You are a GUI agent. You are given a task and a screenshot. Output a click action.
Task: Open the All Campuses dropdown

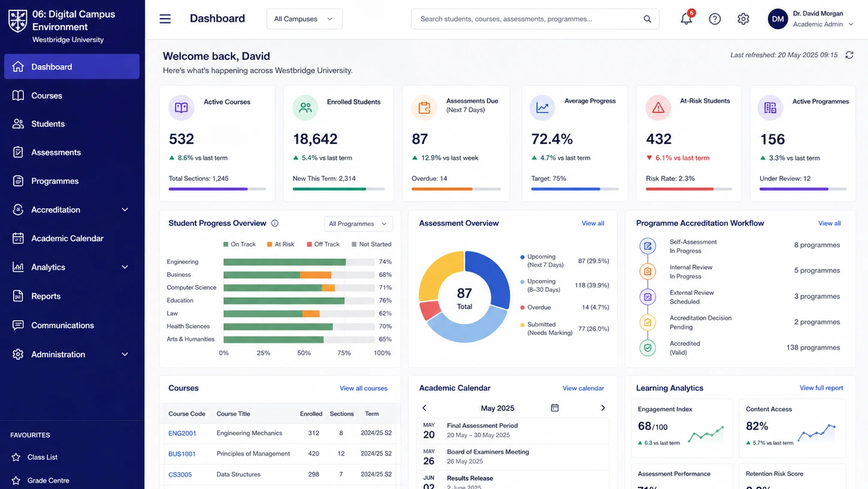point(305,19)
